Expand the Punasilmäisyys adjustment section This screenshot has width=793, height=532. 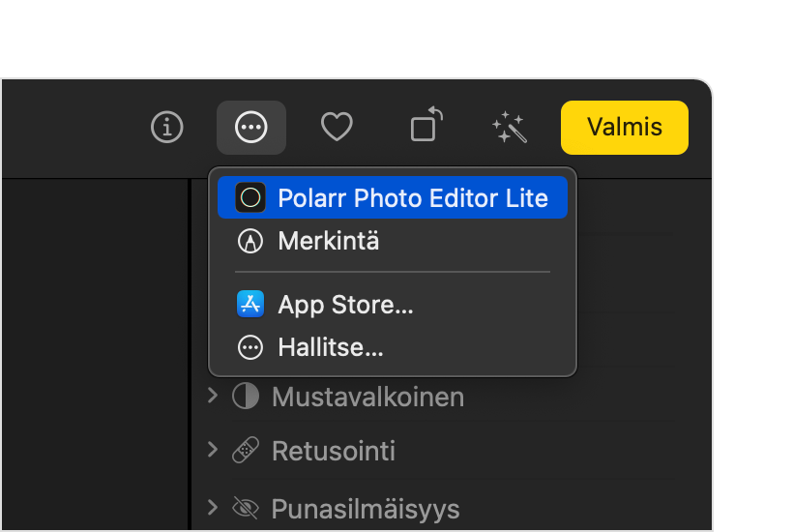(213, 507)
